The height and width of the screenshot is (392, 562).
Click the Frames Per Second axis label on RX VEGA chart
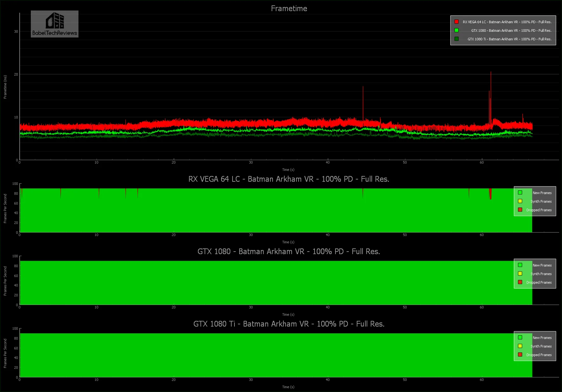(x=5, y=208)
